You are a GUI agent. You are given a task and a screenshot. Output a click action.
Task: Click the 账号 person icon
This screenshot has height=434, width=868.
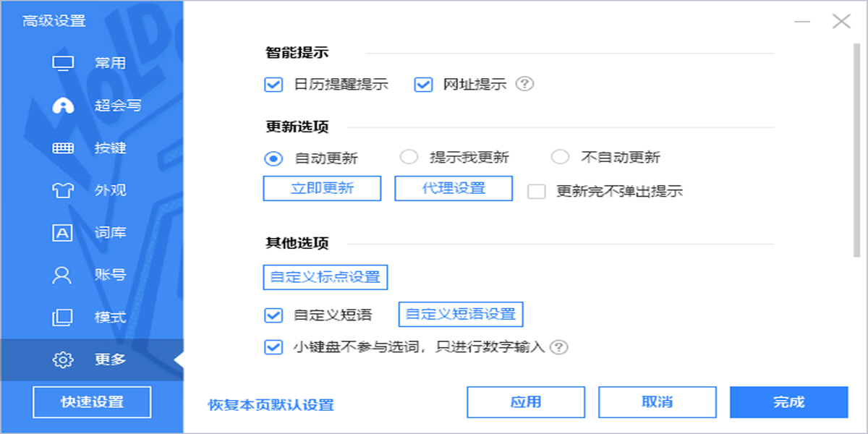[64, 276]
